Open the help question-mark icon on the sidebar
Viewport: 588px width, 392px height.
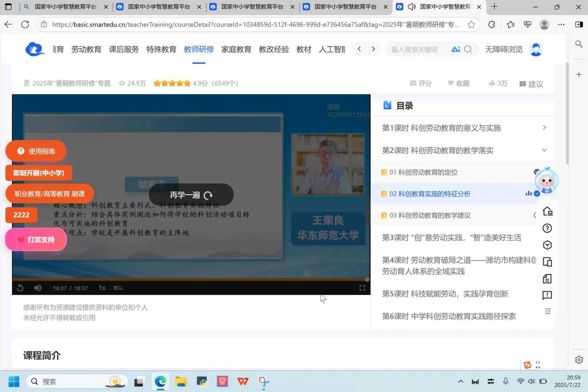coord(547,228)
